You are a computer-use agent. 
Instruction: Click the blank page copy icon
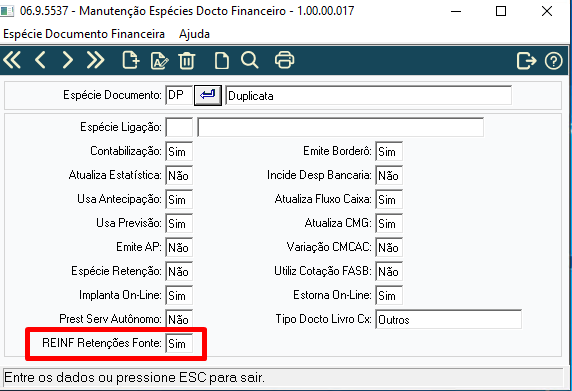click(222, 61)
